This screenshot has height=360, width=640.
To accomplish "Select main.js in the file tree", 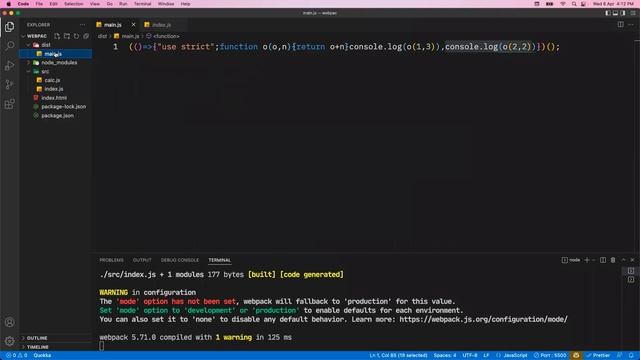I will click(x=53, y=54).
